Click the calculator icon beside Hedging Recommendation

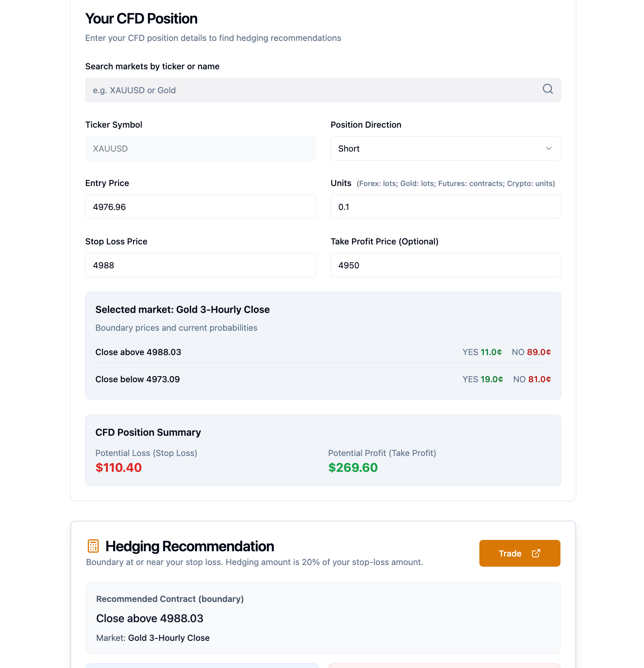93,546
